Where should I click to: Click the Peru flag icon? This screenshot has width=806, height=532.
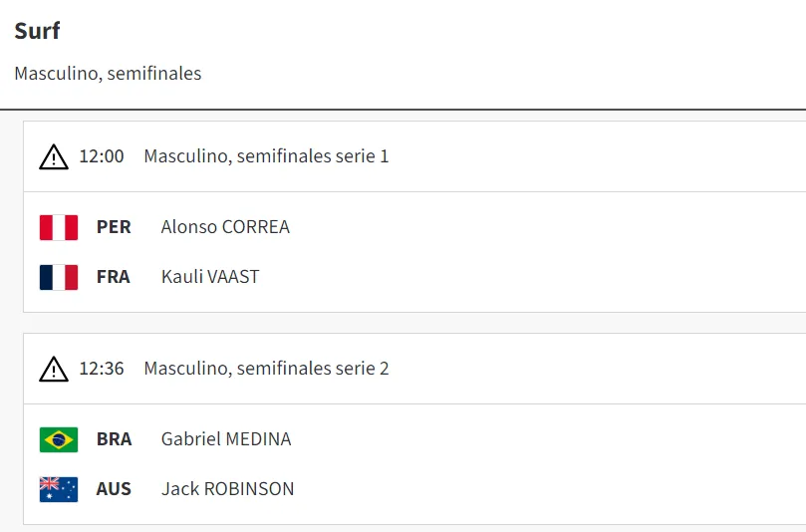[59, 227]
